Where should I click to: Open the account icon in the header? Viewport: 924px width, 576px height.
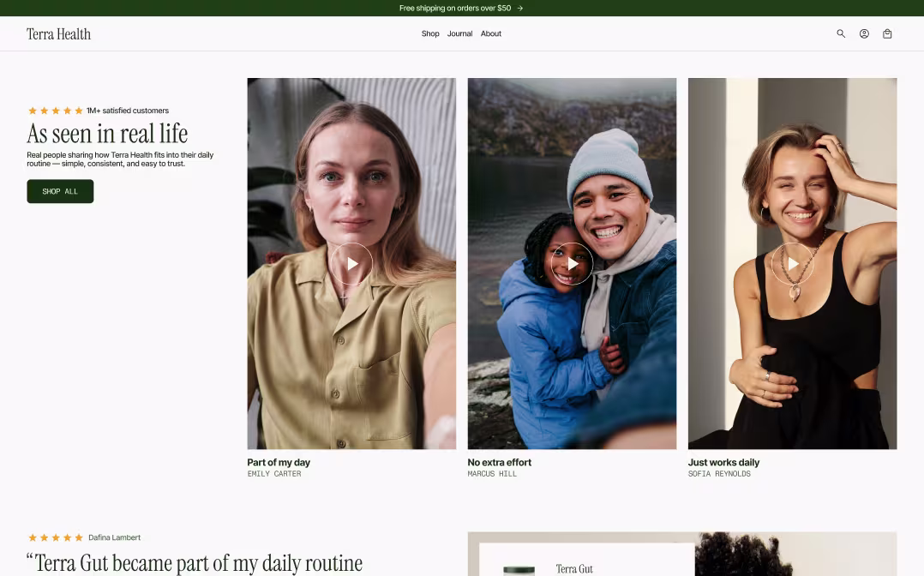pos(864,33)
